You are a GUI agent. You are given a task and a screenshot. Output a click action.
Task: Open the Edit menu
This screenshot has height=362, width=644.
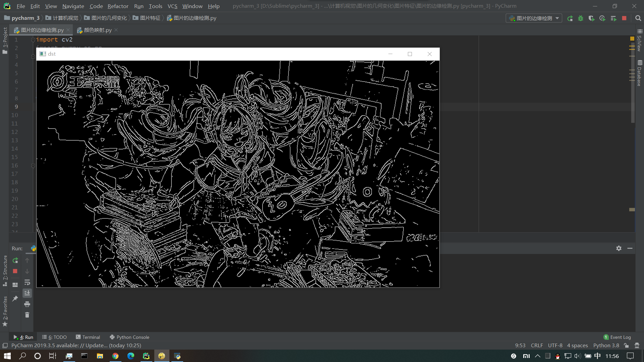tap(35, 6)
